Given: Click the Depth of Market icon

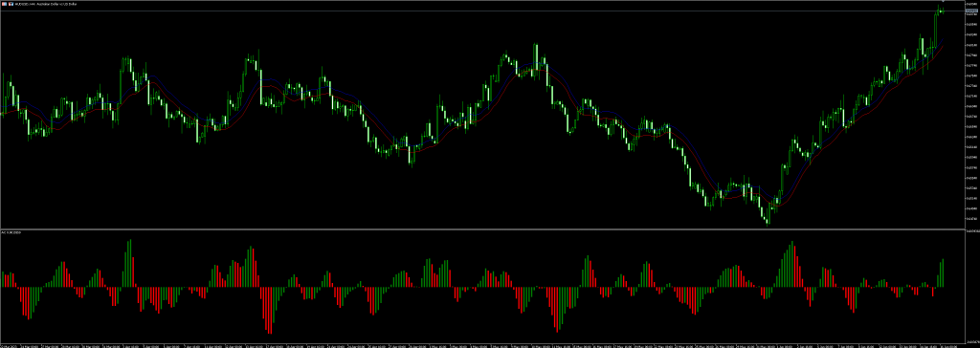Looking at the screenshot, I should (11, 4).
